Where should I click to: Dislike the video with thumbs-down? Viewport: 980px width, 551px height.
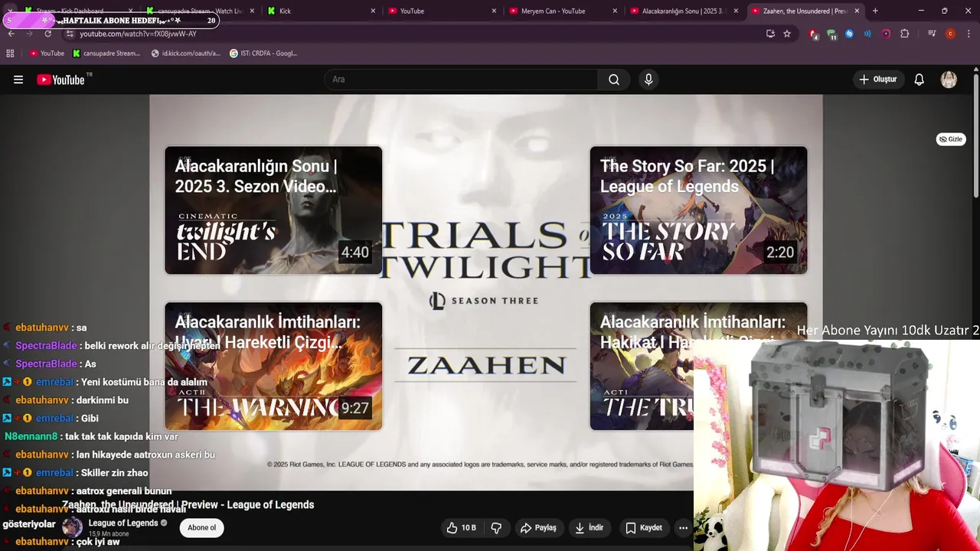click(496, 528)
